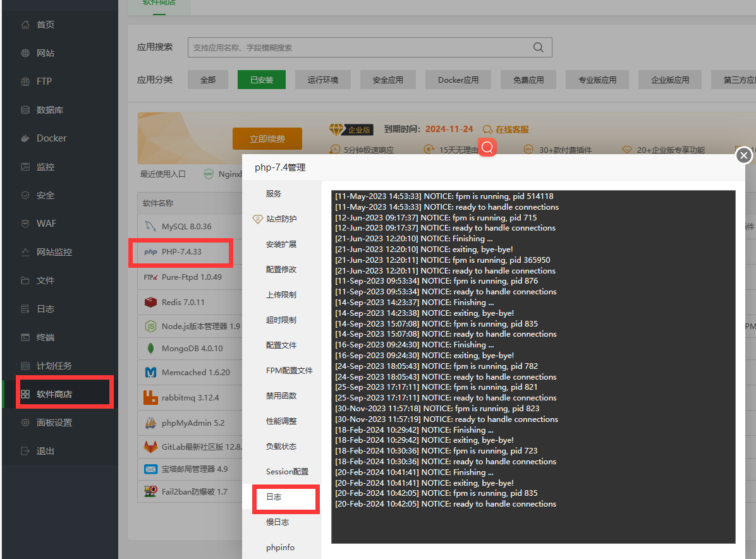Viewport: 756px width, 559px height.
Task: Open 超时限制 tab in PHP dialog
Action: [x=281, y=320]
